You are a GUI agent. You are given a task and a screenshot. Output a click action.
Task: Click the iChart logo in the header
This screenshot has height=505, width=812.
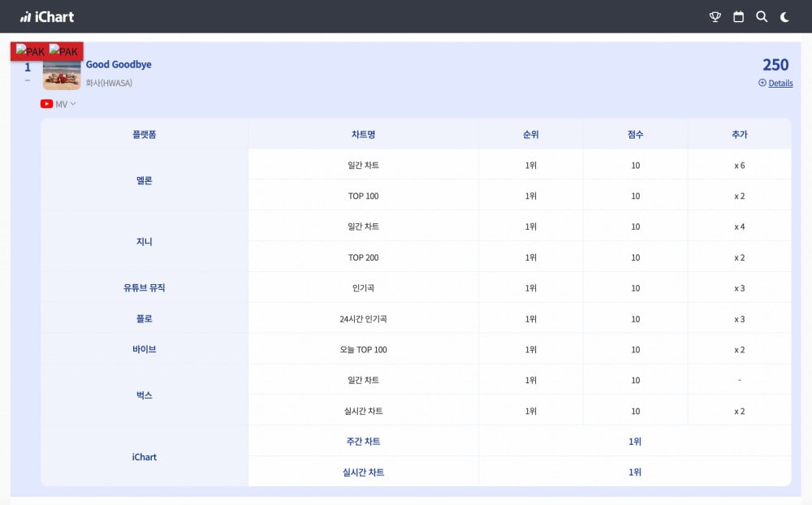pyautogui.click(x=47, y=16)
